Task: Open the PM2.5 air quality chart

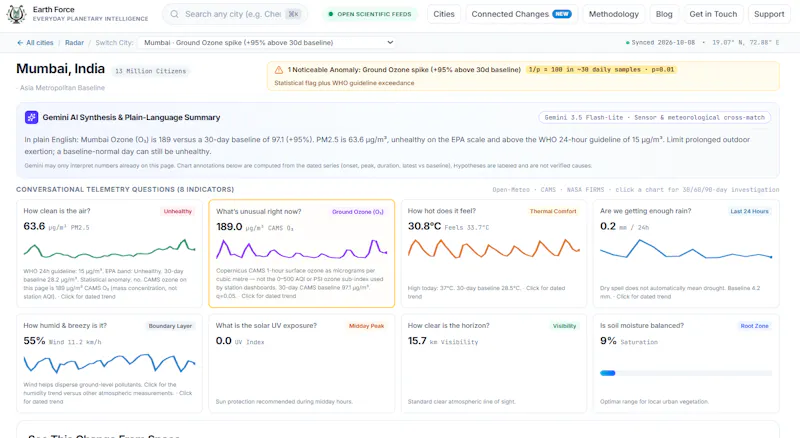Action: pyautogui.click(x=109, y=250)
